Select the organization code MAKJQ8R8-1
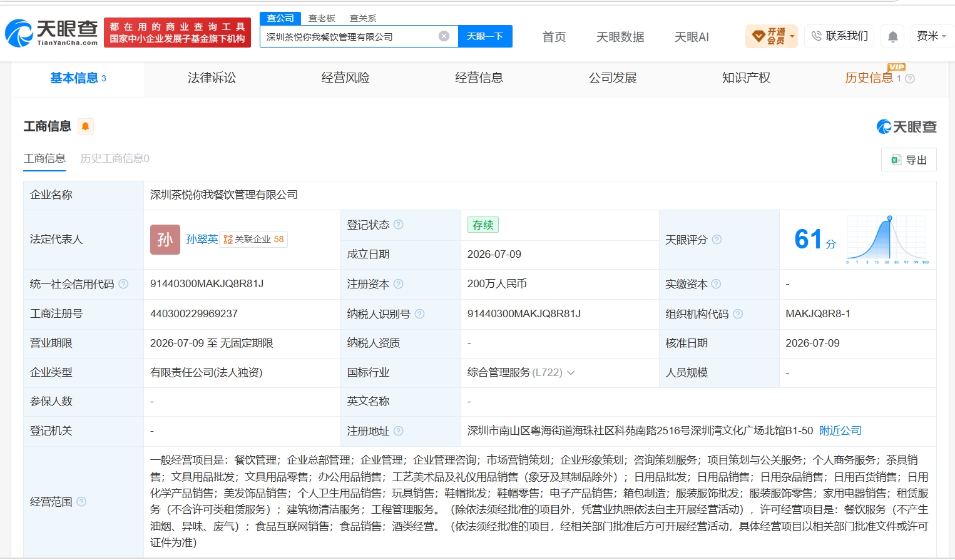Screen dimensions: 955x560 tap(818, 313)
